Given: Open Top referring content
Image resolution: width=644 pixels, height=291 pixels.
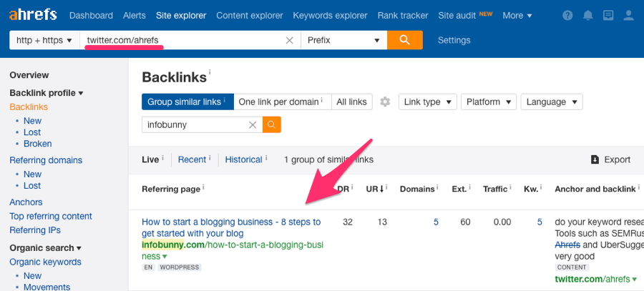Looking at the screenshot, I should 51,216.
